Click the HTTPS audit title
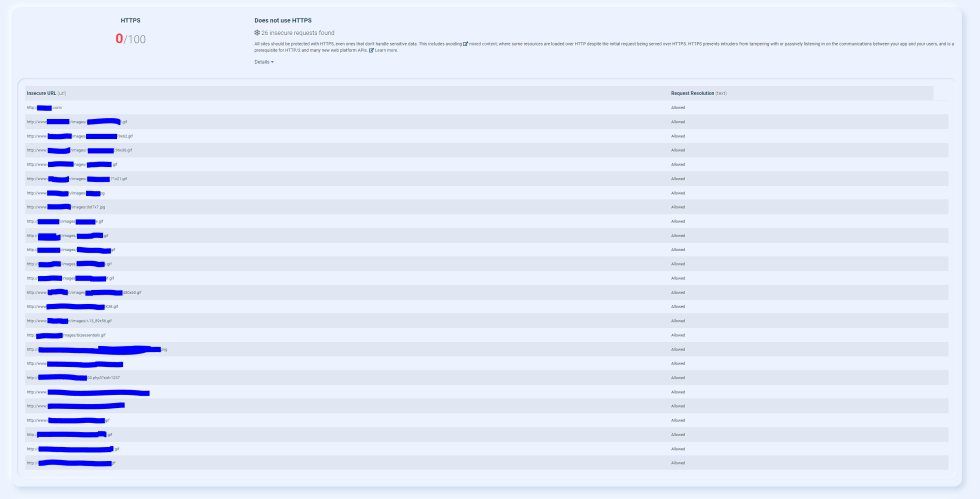 pos(130,20)
